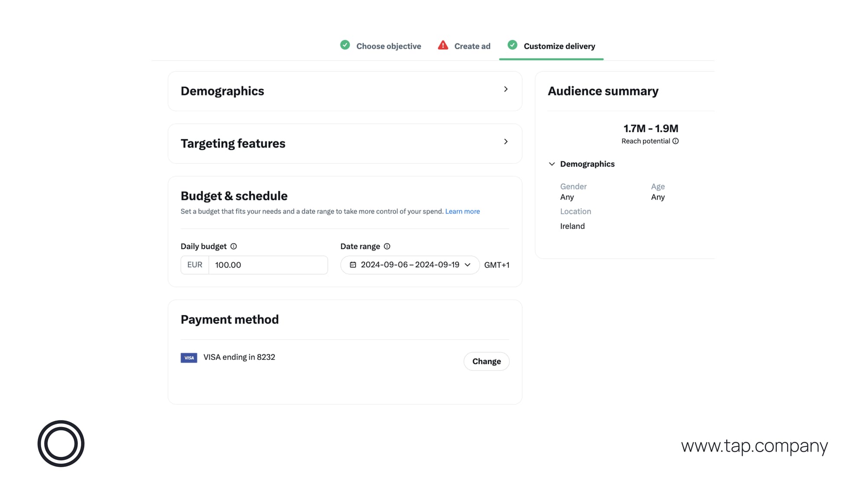866x504 pixels.
Task: Click the red warning icon beside Create ad
Action: tap(443, 45)
